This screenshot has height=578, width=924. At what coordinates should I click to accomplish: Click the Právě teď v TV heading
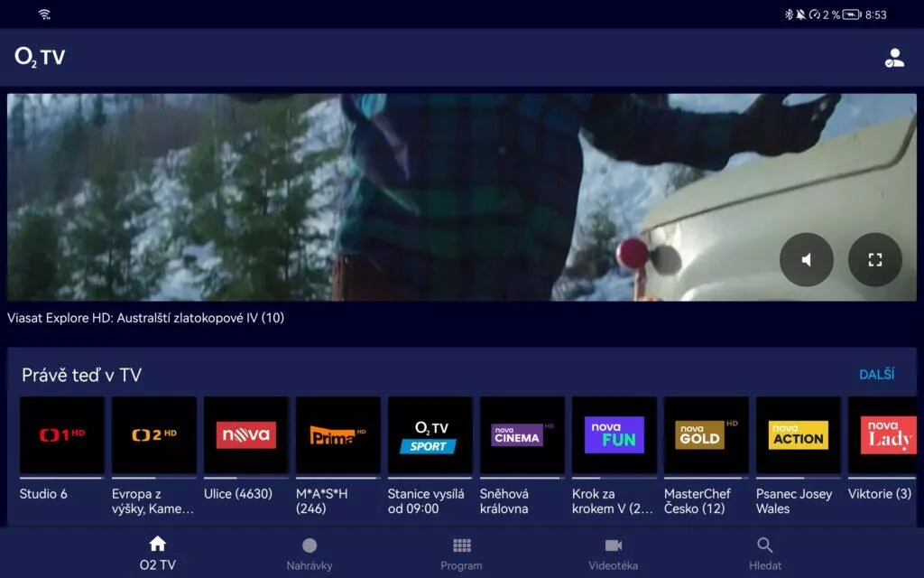(x=82, y=375)
